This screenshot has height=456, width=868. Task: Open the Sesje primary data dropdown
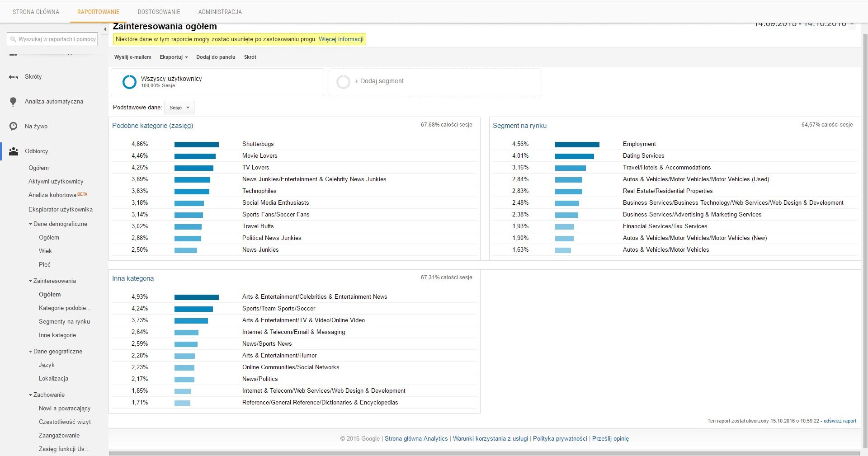179,108
